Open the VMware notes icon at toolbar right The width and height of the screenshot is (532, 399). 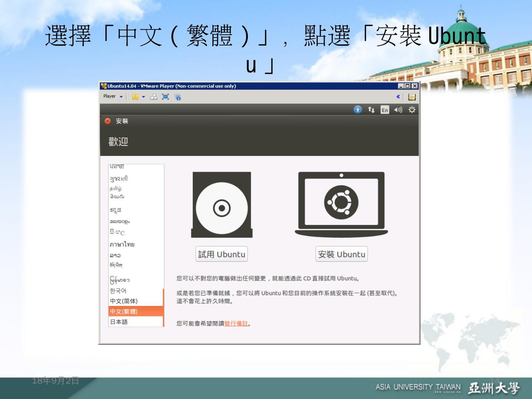point(412,97)
